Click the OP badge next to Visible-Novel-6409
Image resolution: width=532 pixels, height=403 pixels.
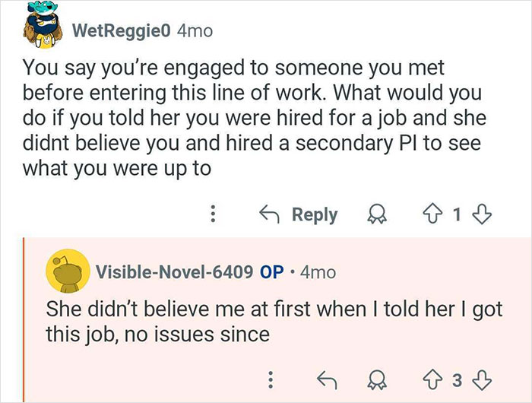click(x=272, y=271)
